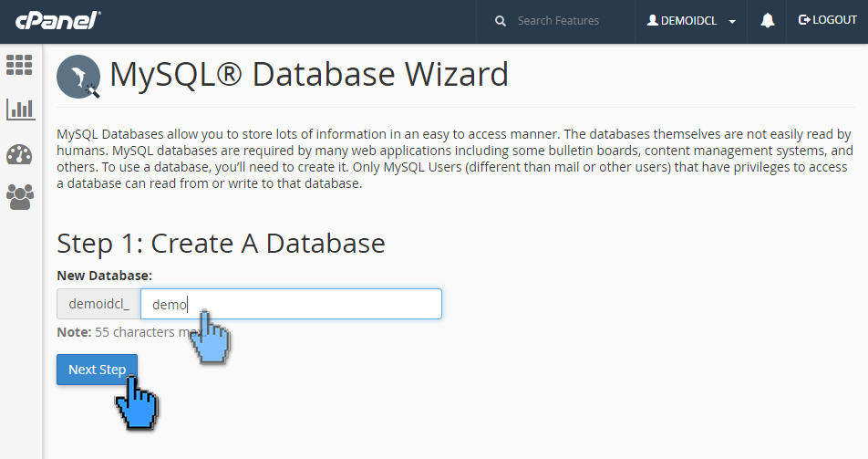
Task: Open the Home grid icon in sidebar
Action: coord(19,65)
